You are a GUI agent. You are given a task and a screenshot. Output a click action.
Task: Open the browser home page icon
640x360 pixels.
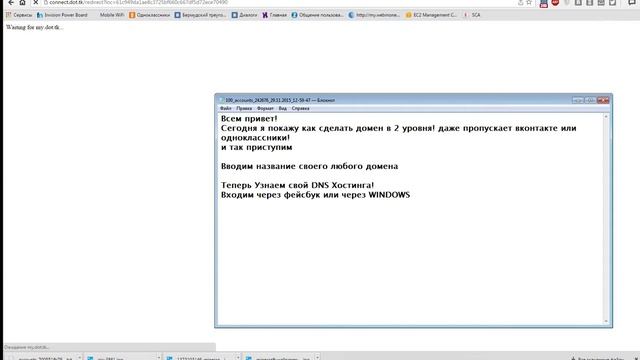pos(22,2)
